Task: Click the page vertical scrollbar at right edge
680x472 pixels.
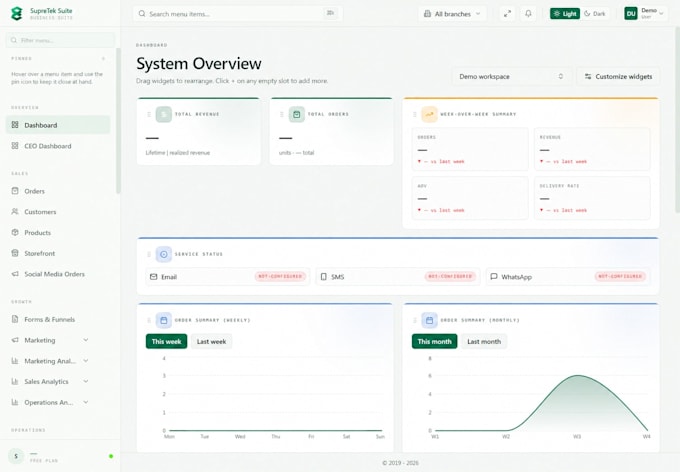Action: click(x=678, y=121)
